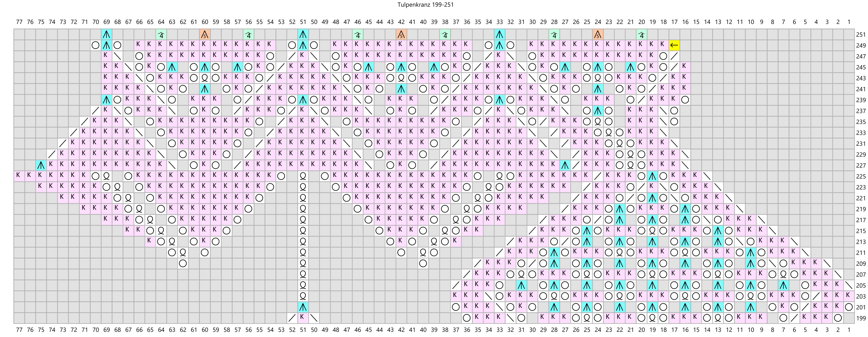Select the orange 5-stitch symbol in column 60
Viewport: 868px width, 337px height.
[x=204, y=34]
